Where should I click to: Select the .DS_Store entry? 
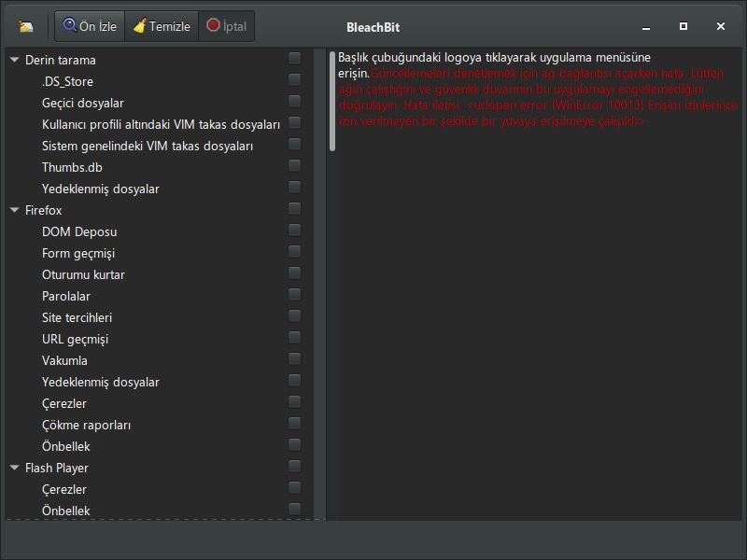67,81
